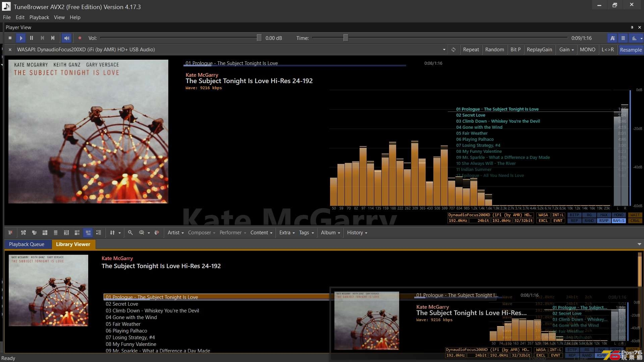Image resolution: width=644 pixels, height=362 pixels.
Task: Select track 04 Gone with the Wind
Action: pyautogui.click(x=131, y=317)
